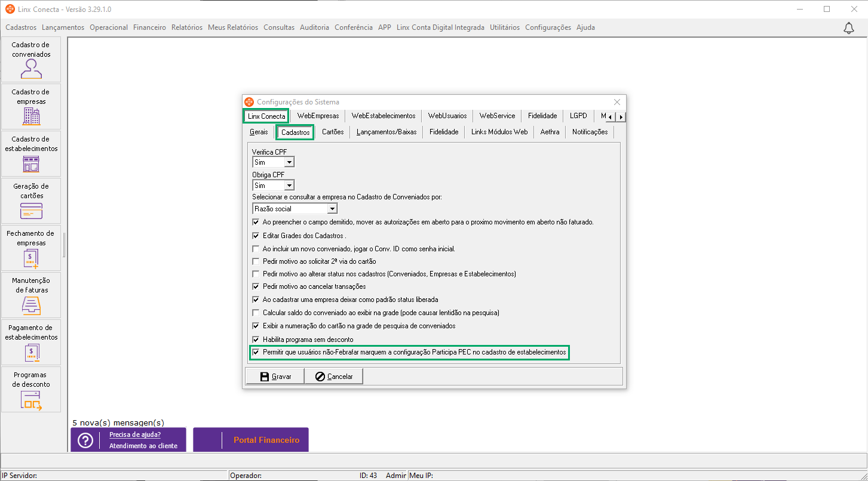Open Cadastro de empresas sidebar icon

pos(31,107)
